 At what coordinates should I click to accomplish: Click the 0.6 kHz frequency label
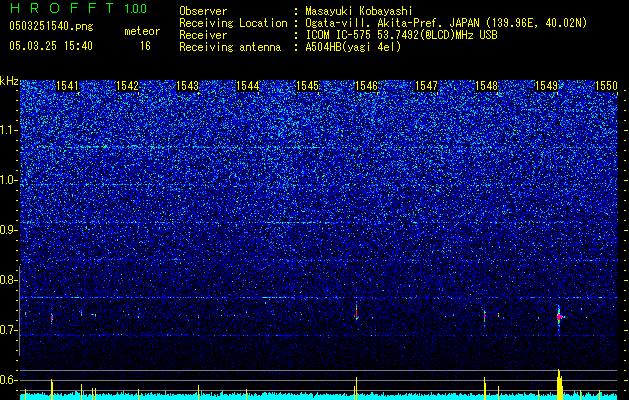click(9, 380)
